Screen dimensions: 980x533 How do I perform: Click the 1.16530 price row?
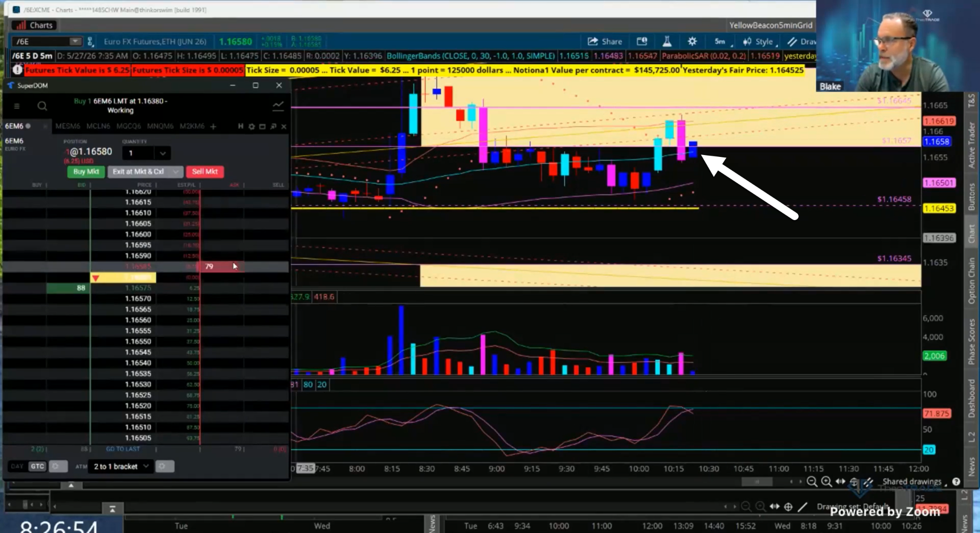pos(145,384)
